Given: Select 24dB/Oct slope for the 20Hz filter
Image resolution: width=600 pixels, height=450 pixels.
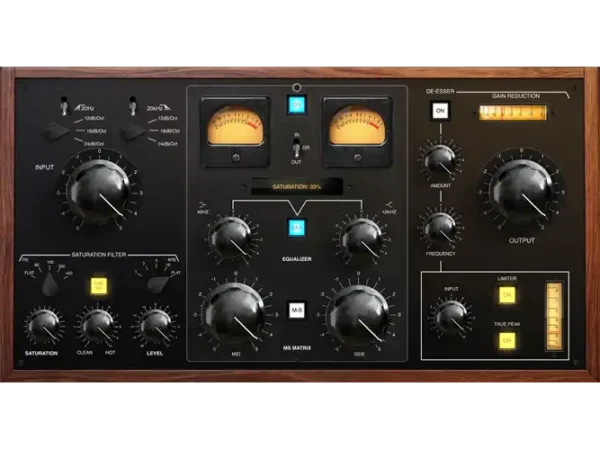Looking at the screenshot, I should pos(94,144).
